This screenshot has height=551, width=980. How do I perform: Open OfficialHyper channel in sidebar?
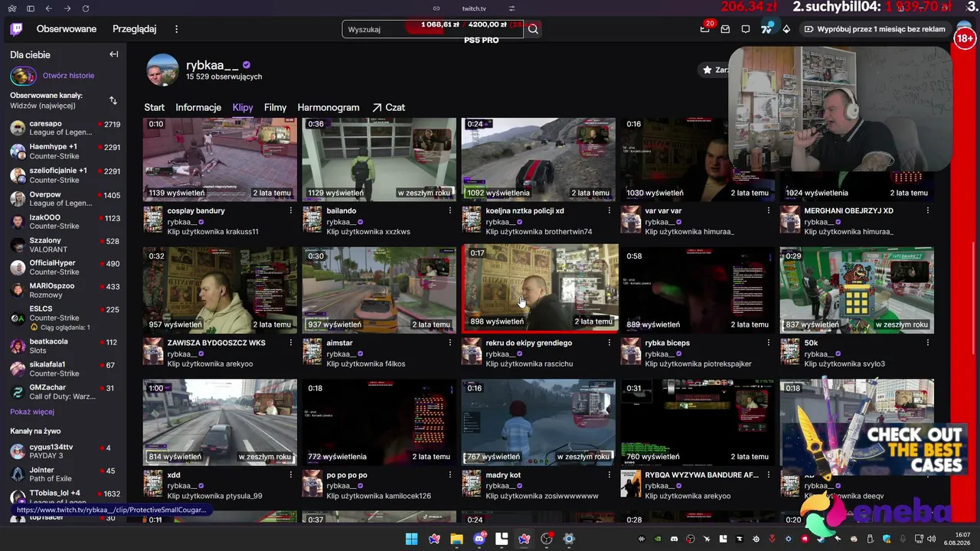[64, 268]
